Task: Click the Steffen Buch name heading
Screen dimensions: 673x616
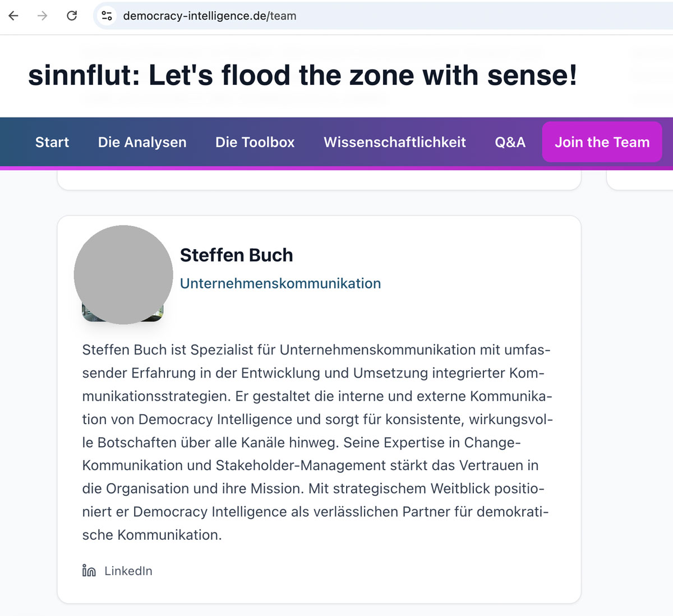Action: [237, 255]
